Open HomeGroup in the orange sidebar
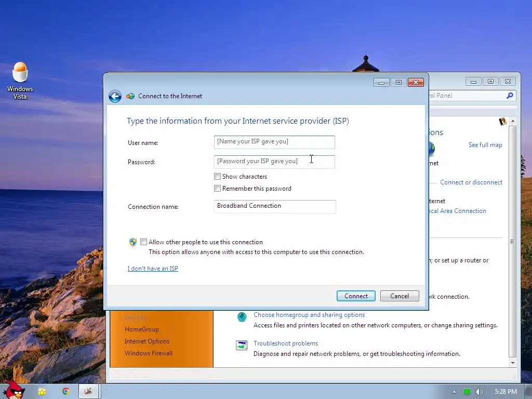This screenshot has height=399, width=532. pos(142,329)
